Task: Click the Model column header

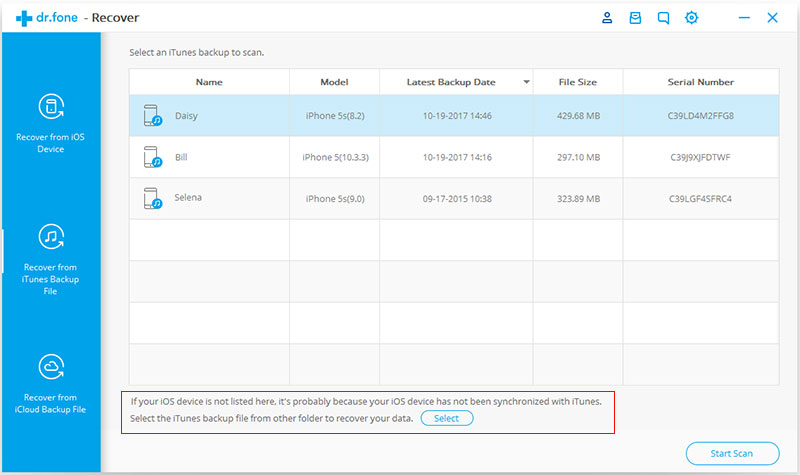Action: 334,82
